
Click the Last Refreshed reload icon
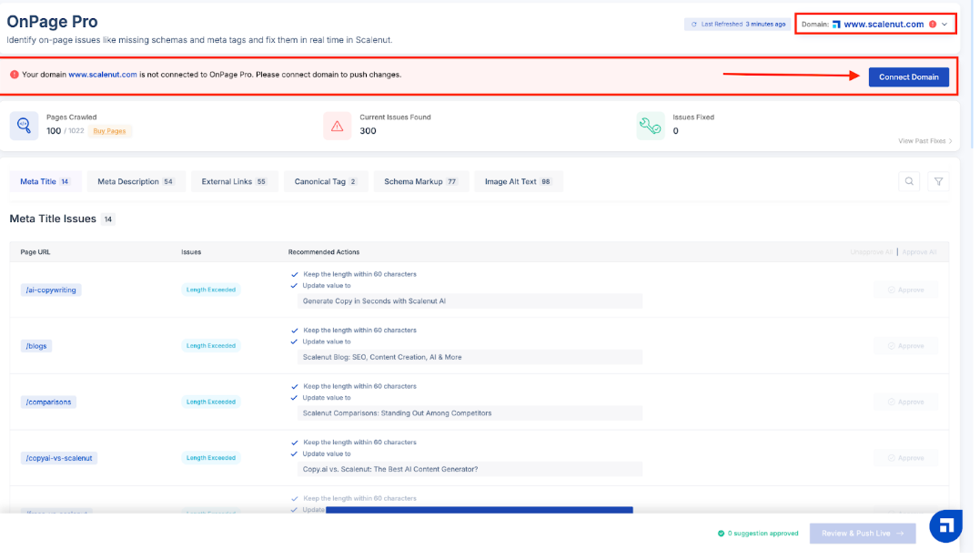coord(694,25)
